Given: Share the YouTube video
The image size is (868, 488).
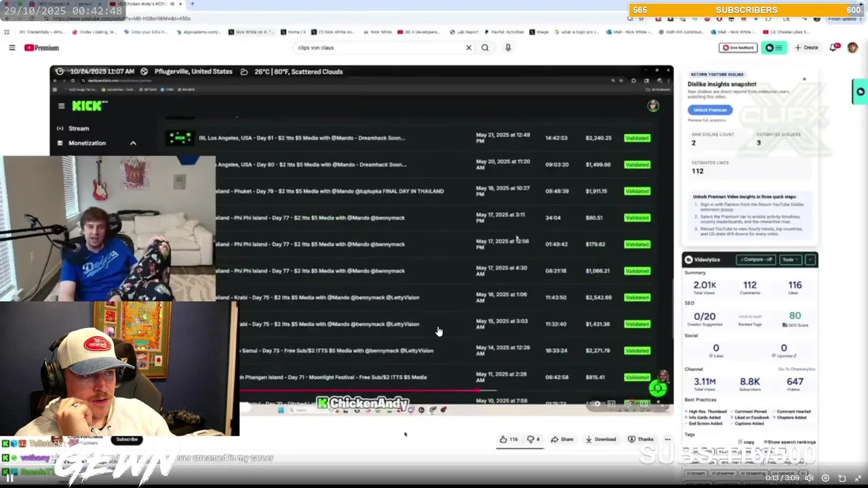Looking at the screenshot, I should (562, 439).
